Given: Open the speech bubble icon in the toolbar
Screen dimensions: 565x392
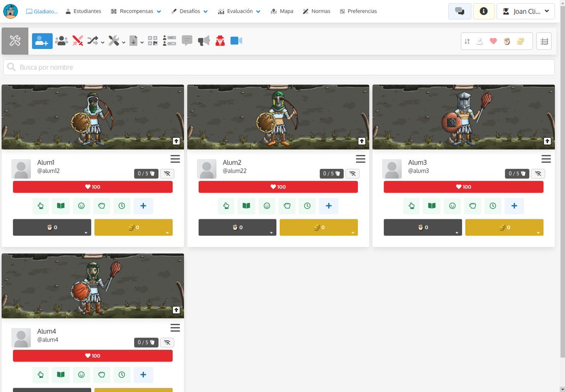Looking at the screenshot, I should click(x=187, y=40).
